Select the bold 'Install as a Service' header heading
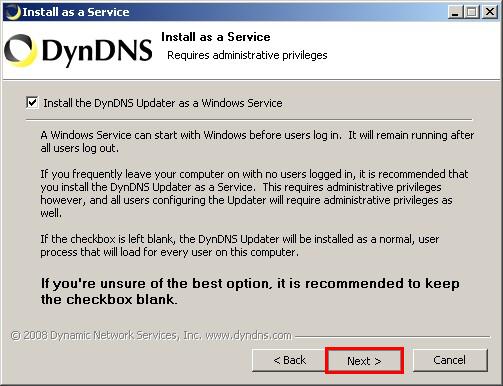Screen dimensions: 503x386 coord(216,37)
